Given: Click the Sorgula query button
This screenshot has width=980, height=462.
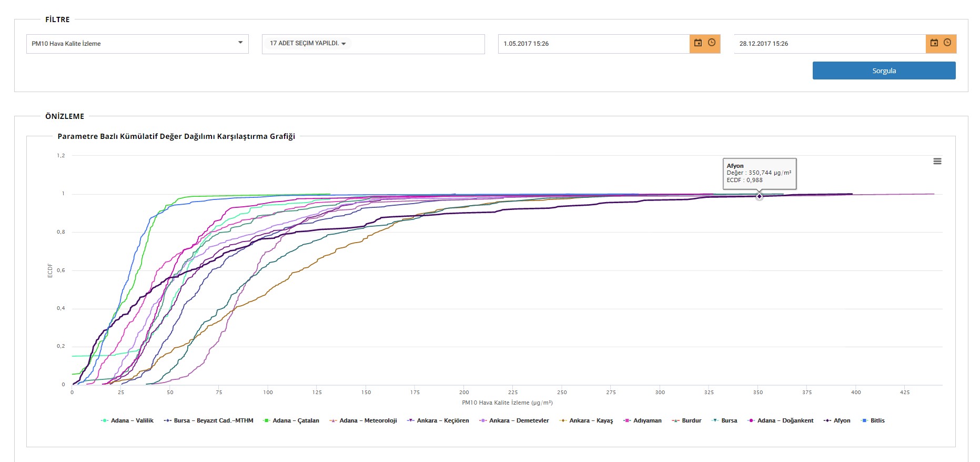Looking at the screenshot, I should tap(884, 71).
